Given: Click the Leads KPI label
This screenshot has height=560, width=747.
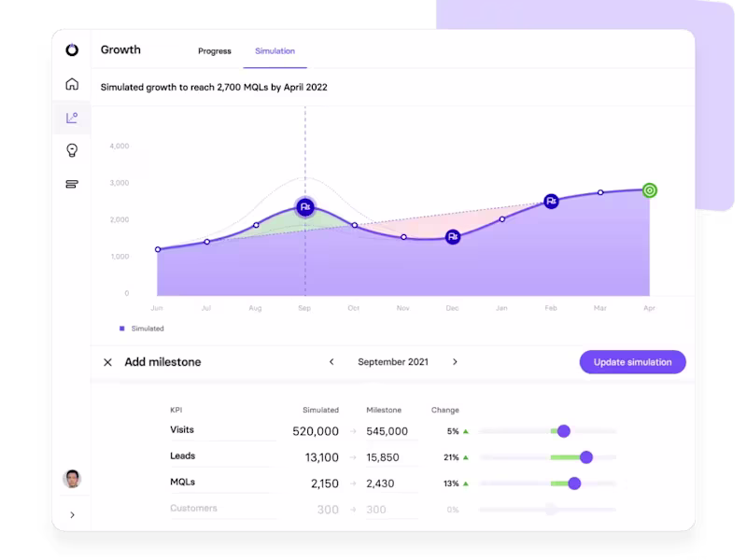Looking at the screenshot, I should (x=182, y=455).
